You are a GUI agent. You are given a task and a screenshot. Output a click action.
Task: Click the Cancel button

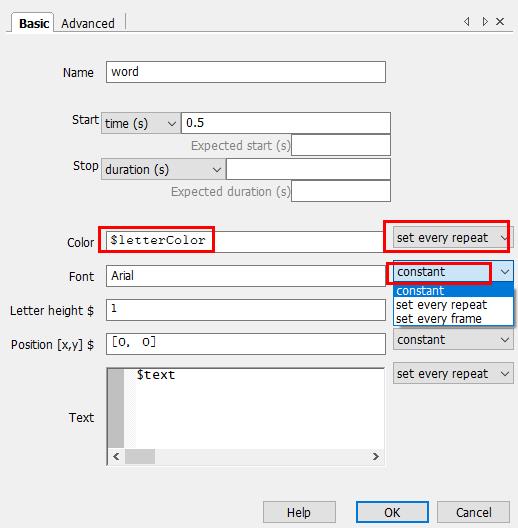point(473,512)
